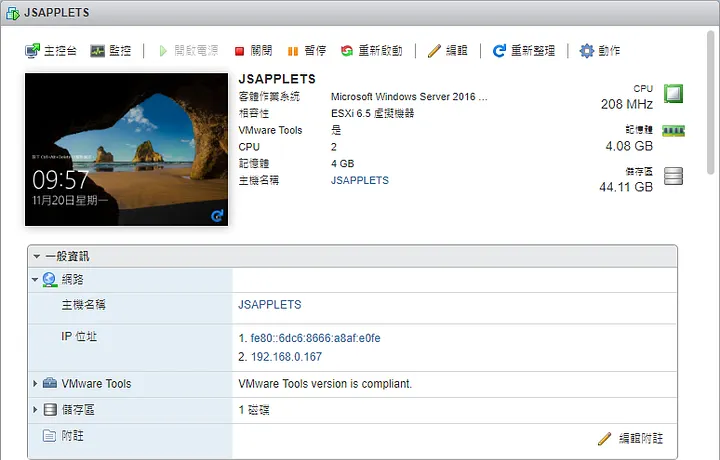Click the JSAPPLETS VM icon in title bar
The image size is (720, 460).
click(12, 13)
